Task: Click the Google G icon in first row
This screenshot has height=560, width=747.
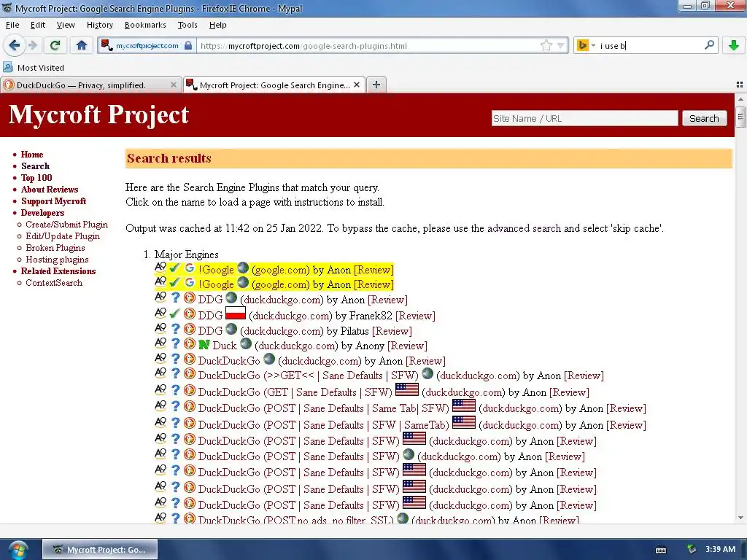Action: click(190, 268)
